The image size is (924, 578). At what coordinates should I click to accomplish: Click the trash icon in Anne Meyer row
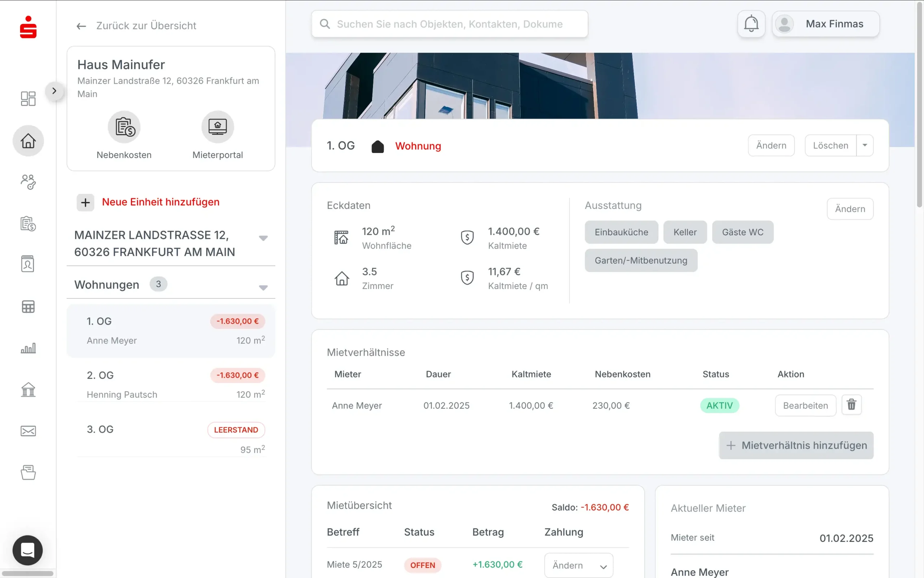(851, 405)
